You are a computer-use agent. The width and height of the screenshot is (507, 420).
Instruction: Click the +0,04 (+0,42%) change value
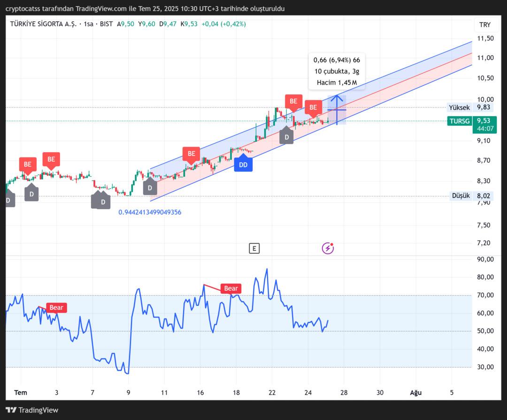pyautogui.click(x=223, y=24)
